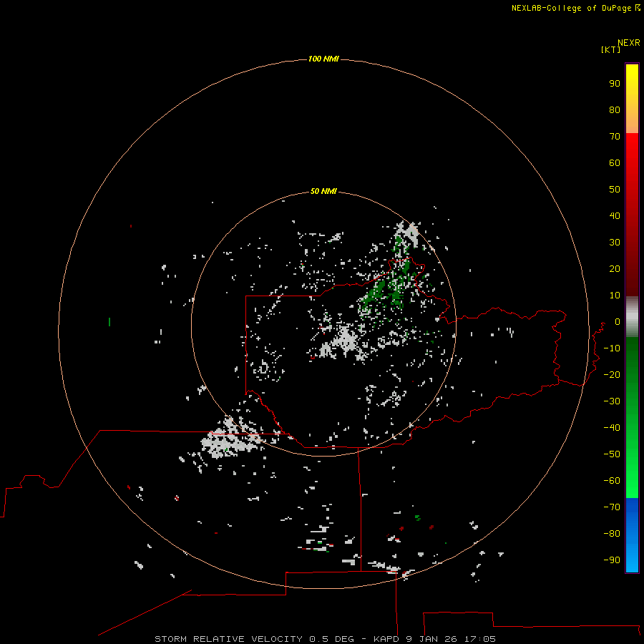Click the -80 value on velocity scale

612,534
